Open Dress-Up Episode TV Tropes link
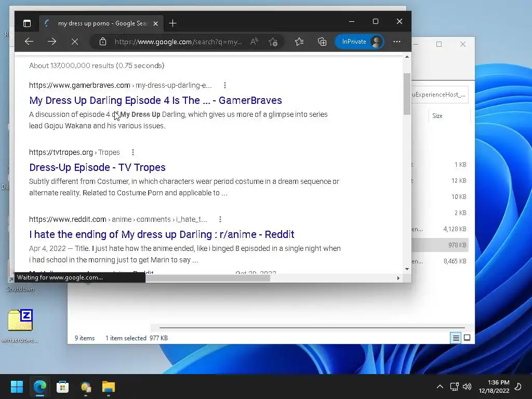Viewport: 532px width, 399px height. (x=97, y=167)
